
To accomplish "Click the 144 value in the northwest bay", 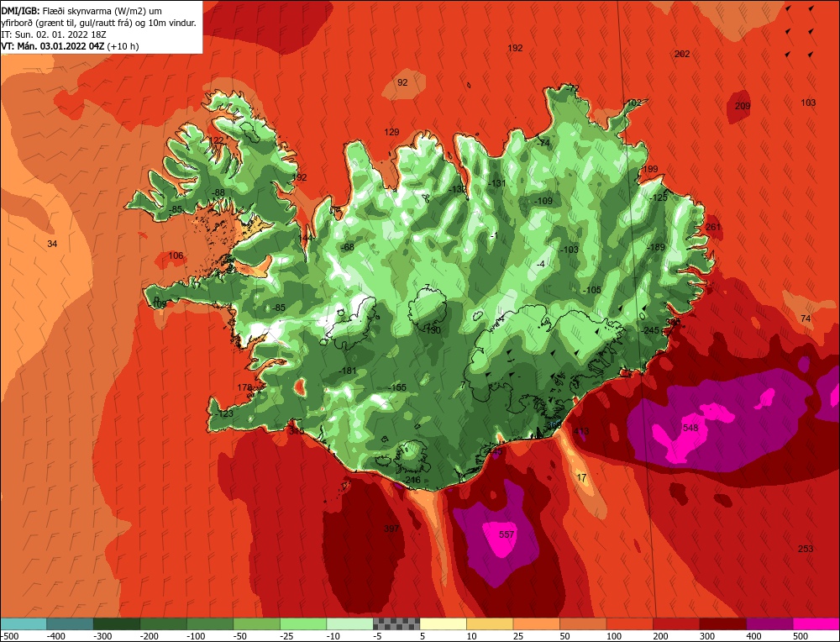I will [x=306, y=238].
